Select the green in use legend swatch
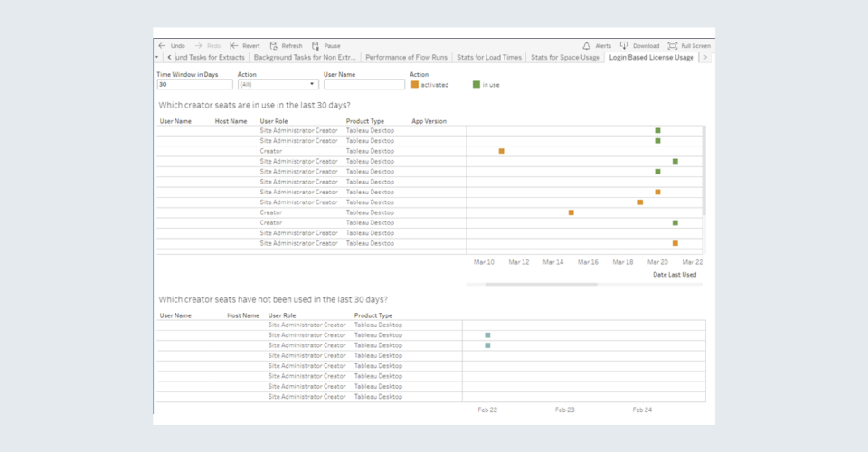Image resolution: width=868 pixels, height=452 pixels. tap(476, 85)
